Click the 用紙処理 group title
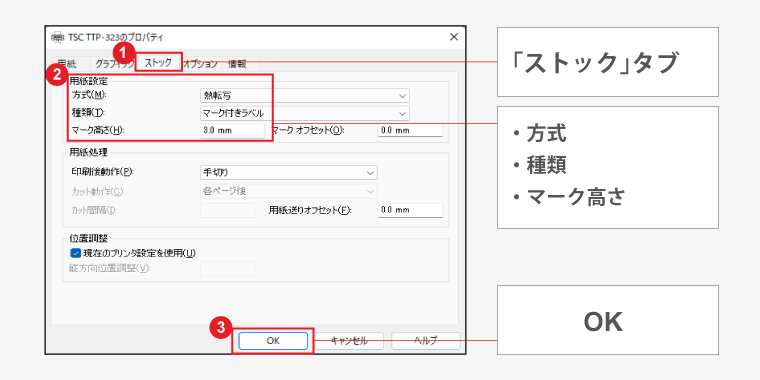This screenshot has height=380, width=760. pyautogui.click(x=88, y=153)
